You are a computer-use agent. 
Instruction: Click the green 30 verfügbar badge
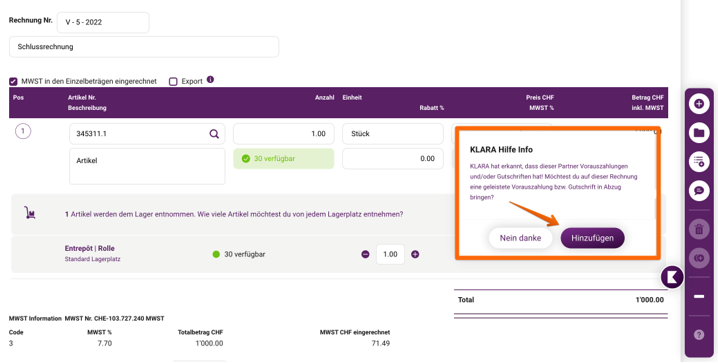click(x=284, y=159)
